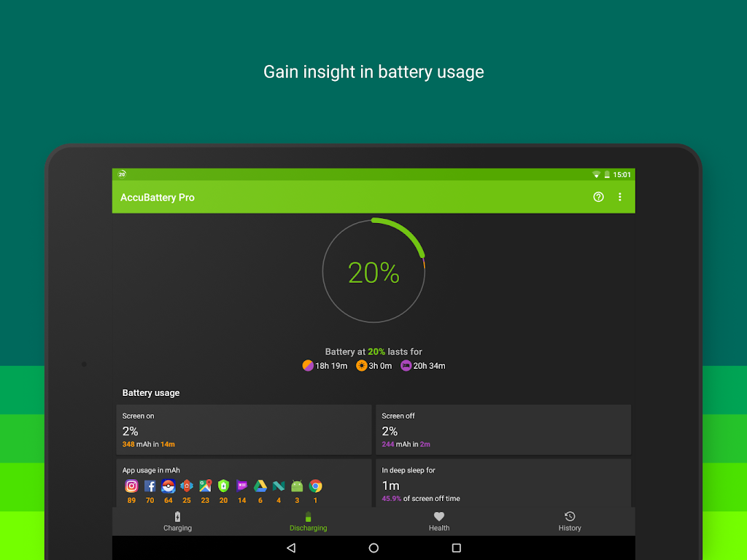747x560 pixels.
Task: Tap the Battery usage section heading
Action: coord(151,393)
